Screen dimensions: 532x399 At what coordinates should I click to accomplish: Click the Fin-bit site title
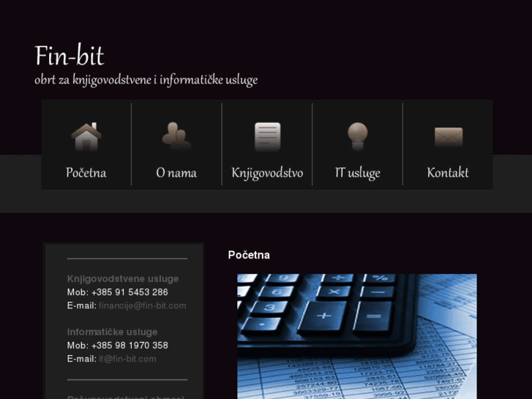[x=70, y=56]
